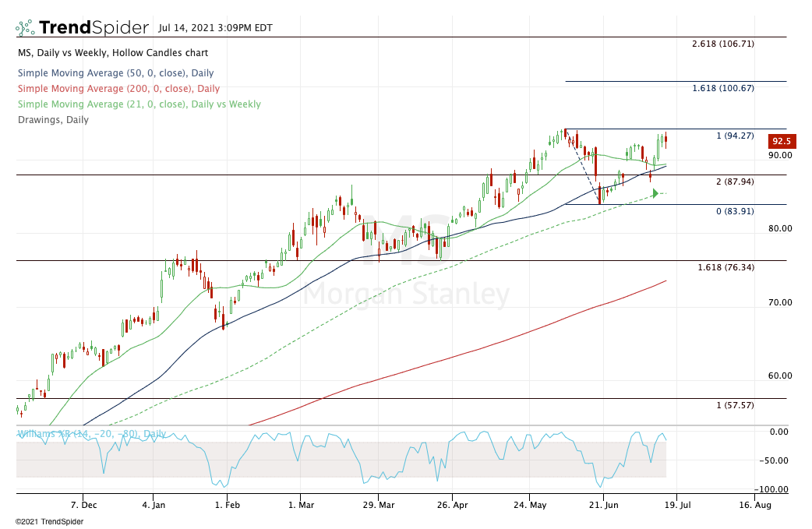
Task: Click the 26. Apr date axis label
Action: [452, 505]
